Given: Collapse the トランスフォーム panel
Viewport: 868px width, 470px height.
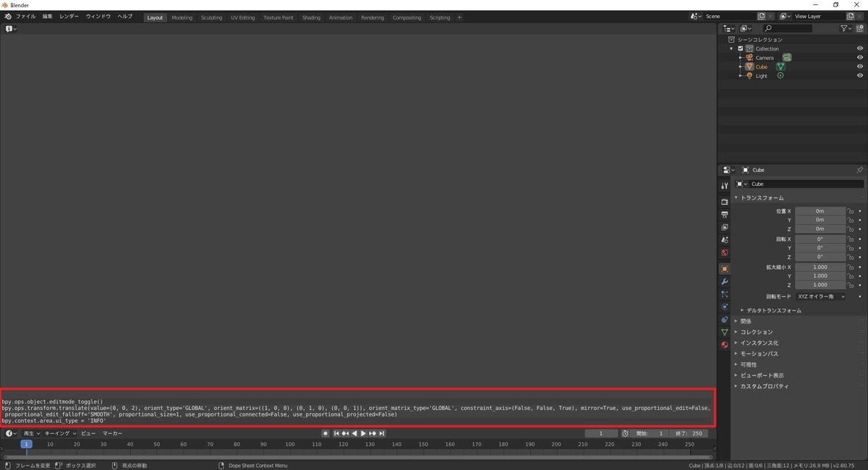Looking at the screenshot, I should click(x=761, y=197).
